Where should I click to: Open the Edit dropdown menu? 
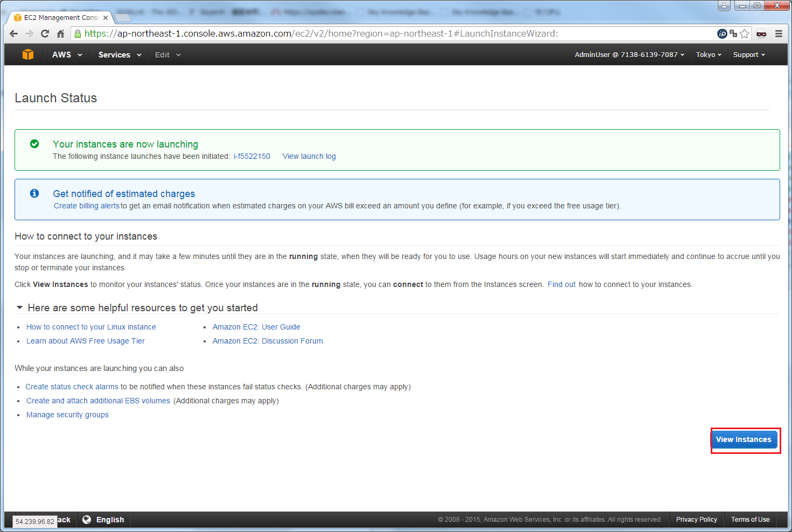click(x=168, y=55)
